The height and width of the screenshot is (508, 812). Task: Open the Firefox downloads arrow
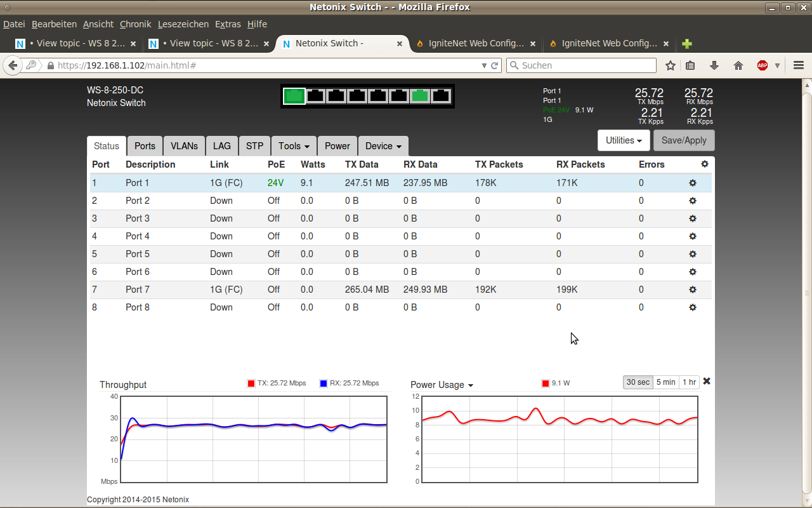click(714, 65)
